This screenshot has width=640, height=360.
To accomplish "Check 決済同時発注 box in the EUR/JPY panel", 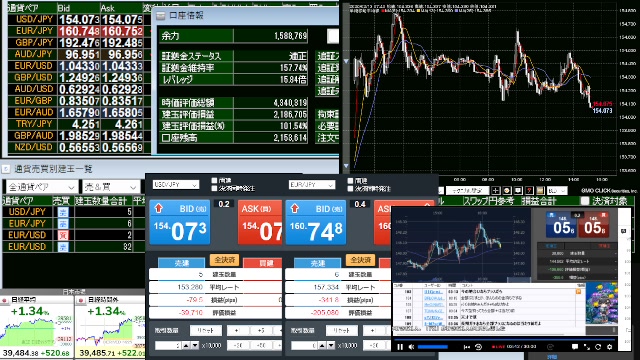I will 350,189.
